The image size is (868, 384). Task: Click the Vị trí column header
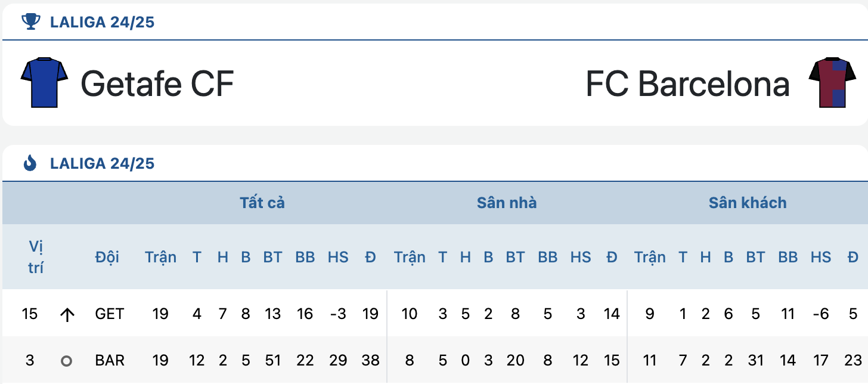tap(36, 257)
